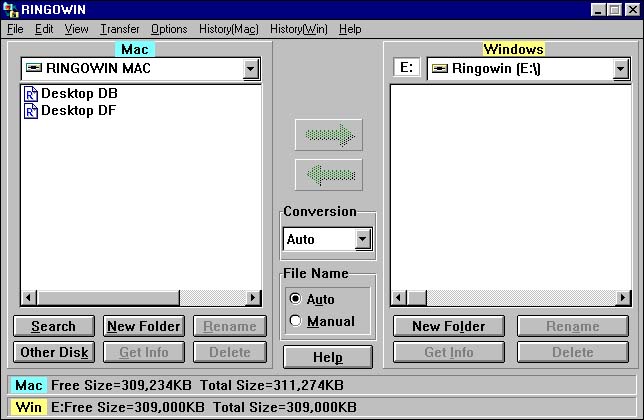The image size is (644, 420).
Task: Click the RINGOWIN application icon in title bar
Action: tap(11, 9)
